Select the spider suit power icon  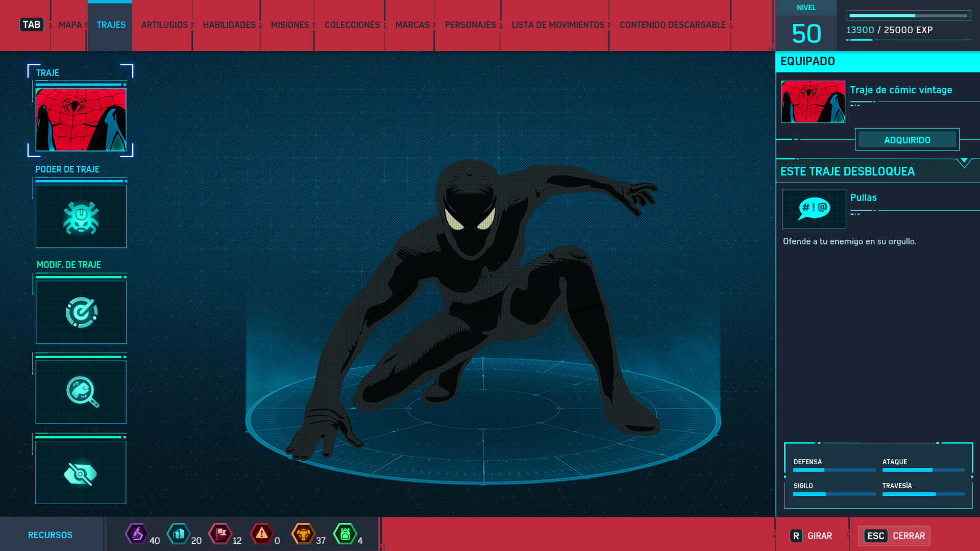point(81,217)
